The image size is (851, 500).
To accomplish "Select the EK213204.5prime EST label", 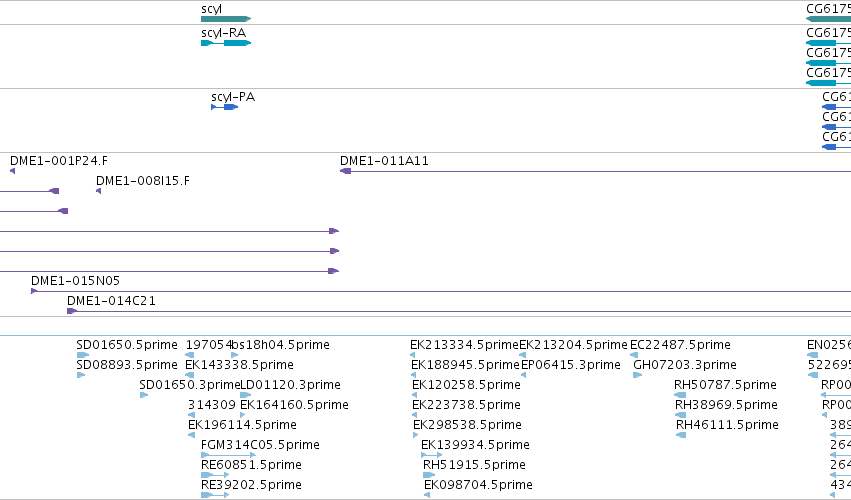I will coord(574,345).
